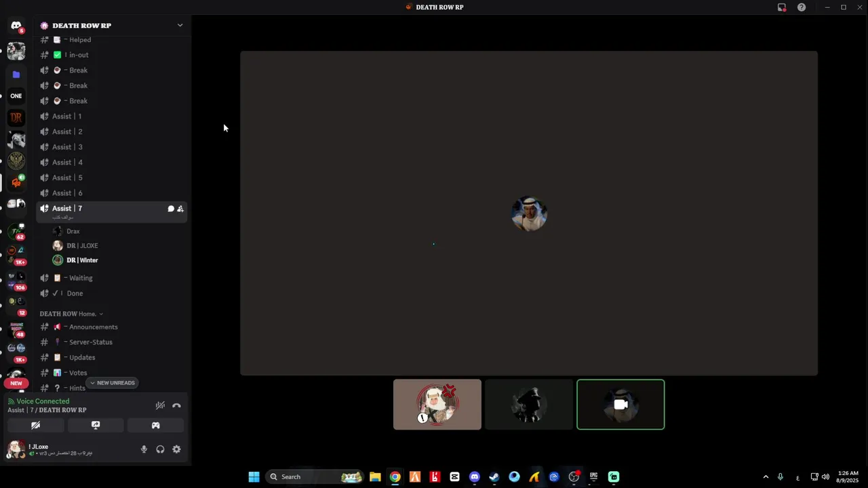868x488 pixels.
Task: Jump to new unreads pill
Action: point(112,383)
